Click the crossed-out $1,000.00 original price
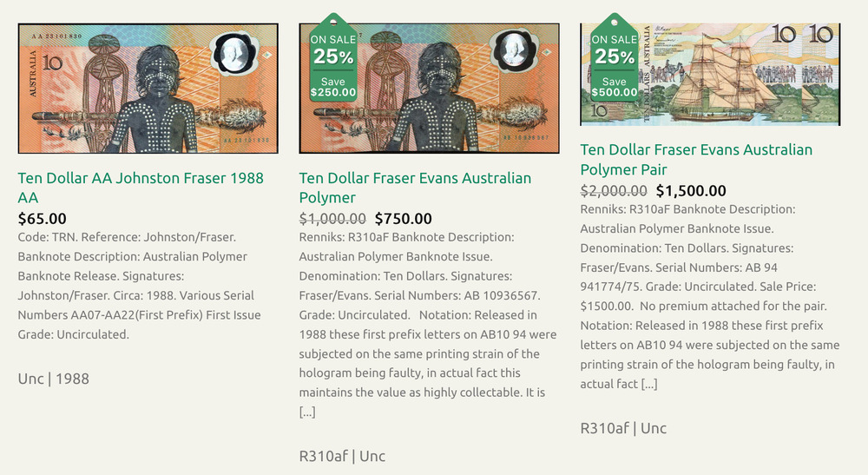The height and width of the screenshot is (475, 868). (332, 219)
